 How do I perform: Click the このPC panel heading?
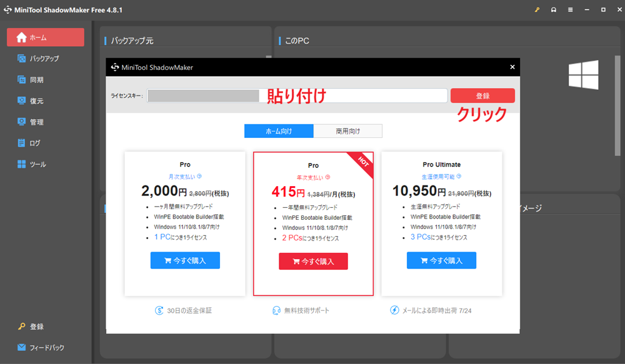297,41
